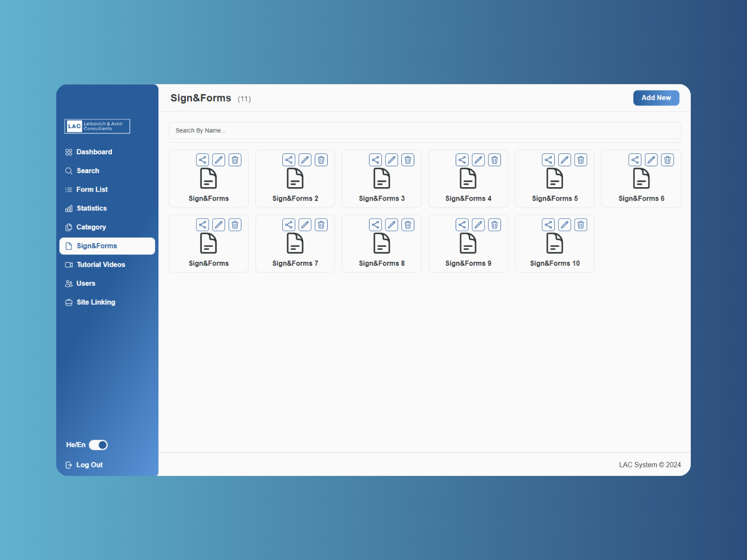Click the Search By Name field
Viewport: 747px width, 560px height.
pos(424,130)
